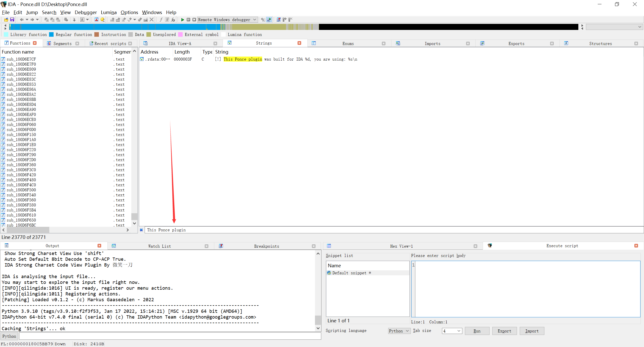Image resolution: width=644 pixels, height=347 pixels.
Task: Close the Output tab
Action: 99,246
